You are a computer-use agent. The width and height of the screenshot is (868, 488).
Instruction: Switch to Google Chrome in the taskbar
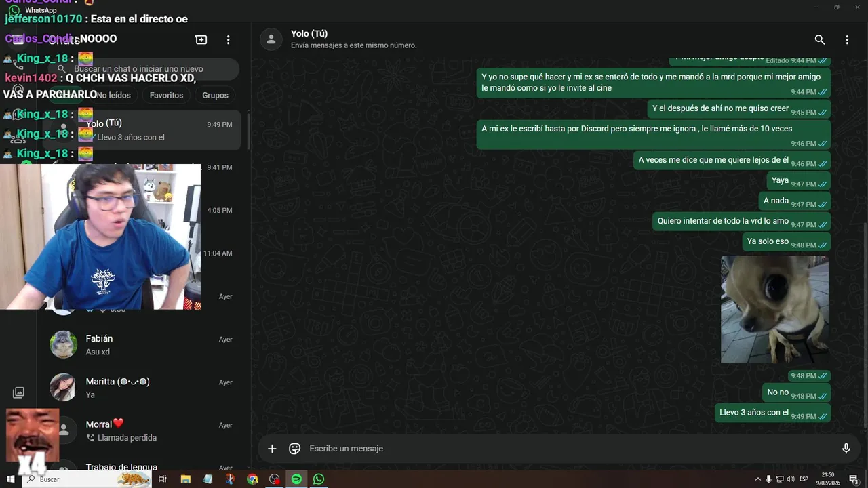[252, 479]
